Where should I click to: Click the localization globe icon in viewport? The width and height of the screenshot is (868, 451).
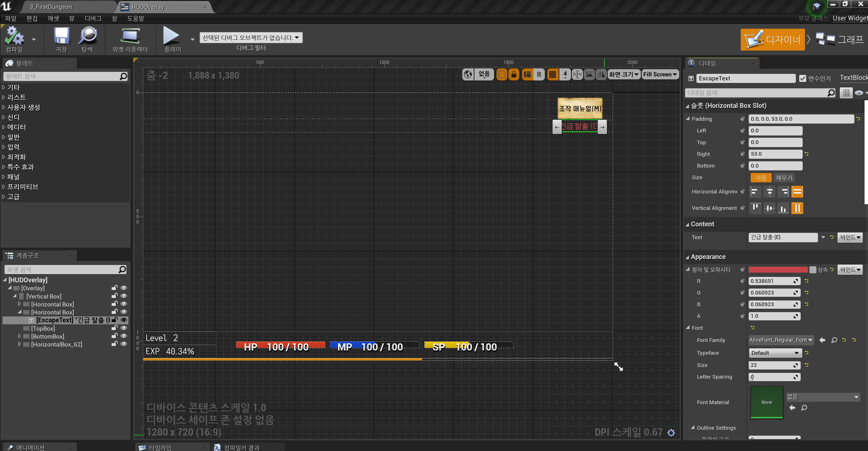[468, 74]
